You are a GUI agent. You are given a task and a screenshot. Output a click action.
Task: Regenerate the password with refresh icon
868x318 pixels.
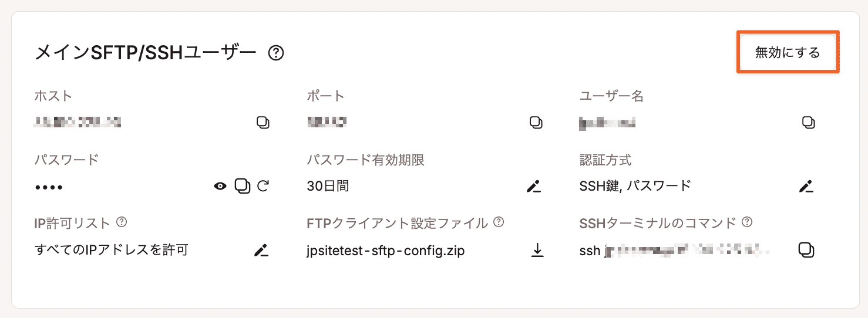click(263, 187)
